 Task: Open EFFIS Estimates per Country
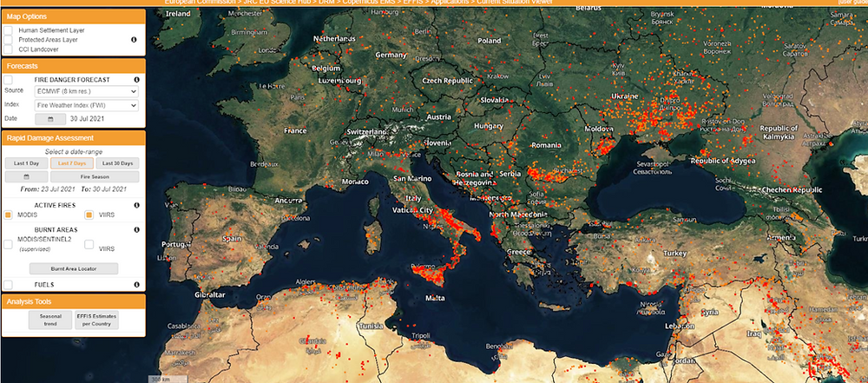click(96, 320)
